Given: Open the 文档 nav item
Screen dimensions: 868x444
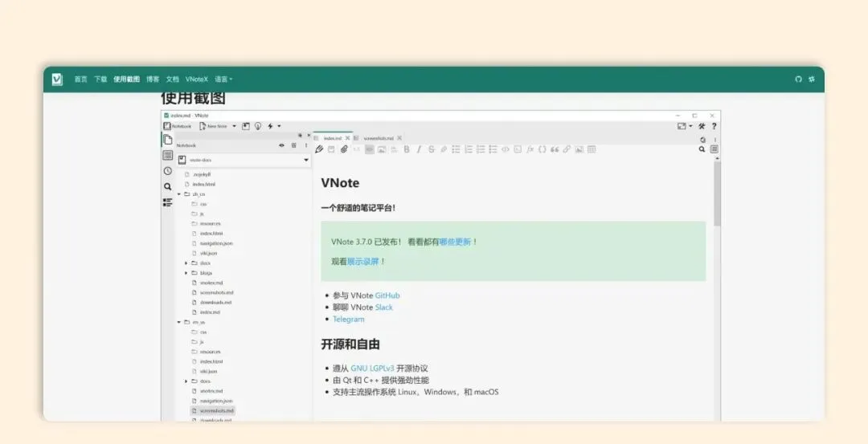Looking at the screenshot, I should (x=172, y=79).
